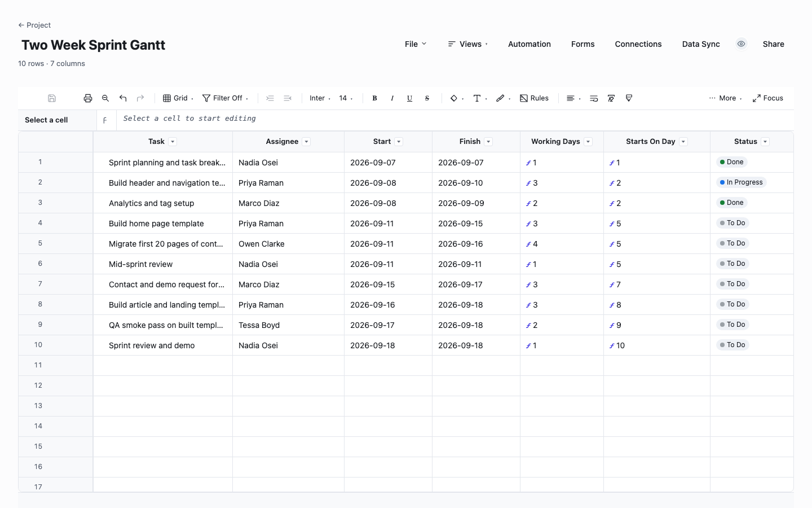812x508 pixels.
Task: Select the 'Tessa Boyd' assignee cell
Action: click(x=288, y=325)
